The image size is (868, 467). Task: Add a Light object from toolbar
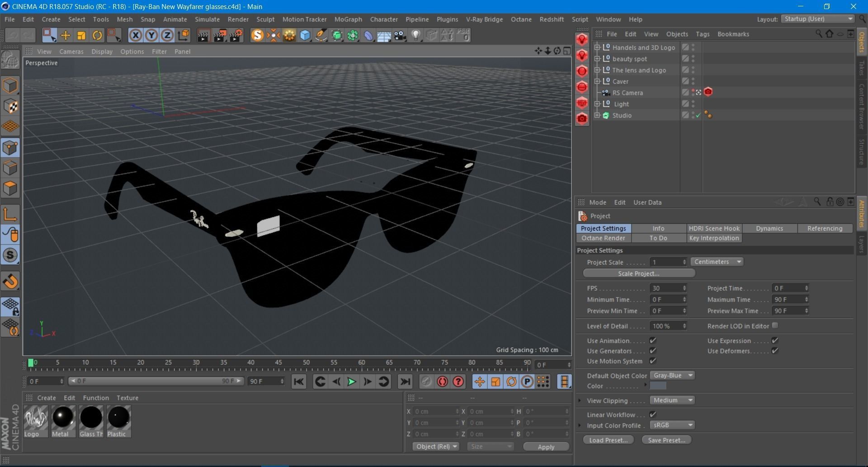pyautogui.click(x=416, y=35)
